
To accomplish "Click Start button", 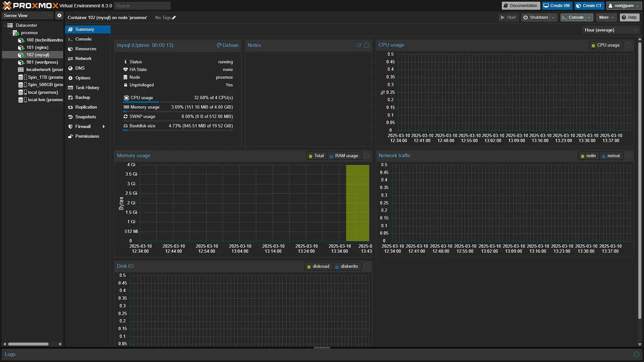I will (x=508, y=17).
